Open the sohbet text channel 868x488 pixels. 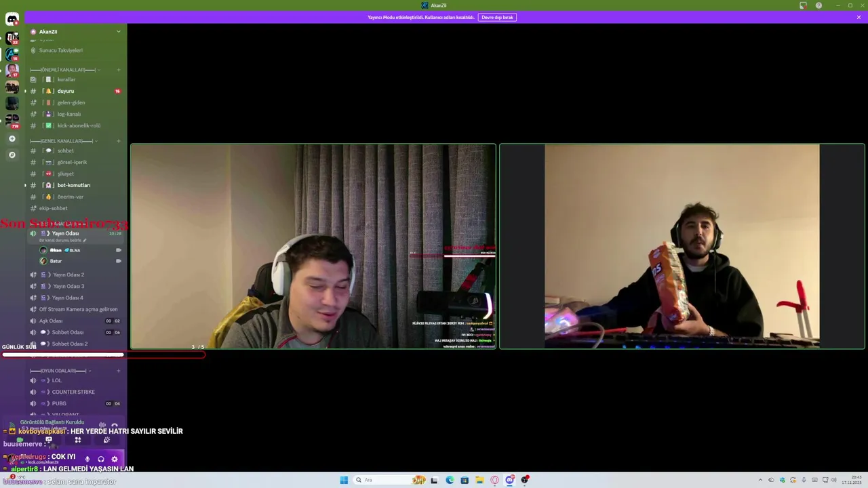coord(75,150)
